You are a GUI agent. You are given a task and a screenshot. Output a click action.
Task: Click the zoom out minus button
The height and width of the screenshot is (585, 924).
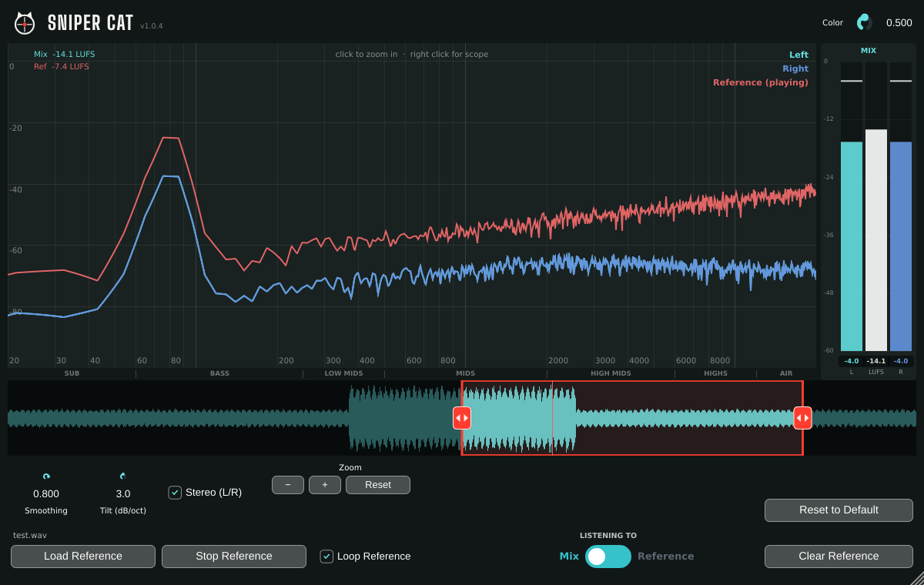pyautogui.click(x=288, y=485)
